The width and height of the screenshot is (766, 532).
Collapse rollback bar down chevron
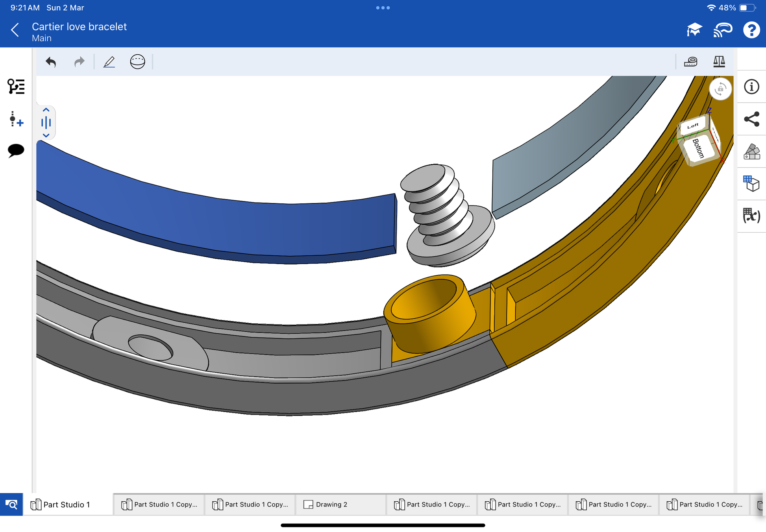click(x=46, y=135)
